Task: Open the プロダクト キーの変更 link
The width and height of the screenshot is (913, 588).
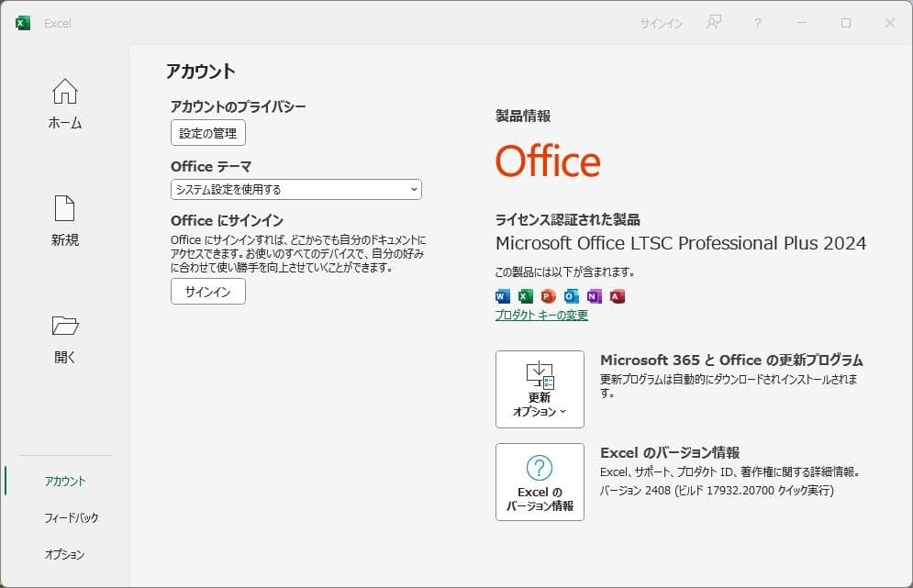Action: [541, 315]
